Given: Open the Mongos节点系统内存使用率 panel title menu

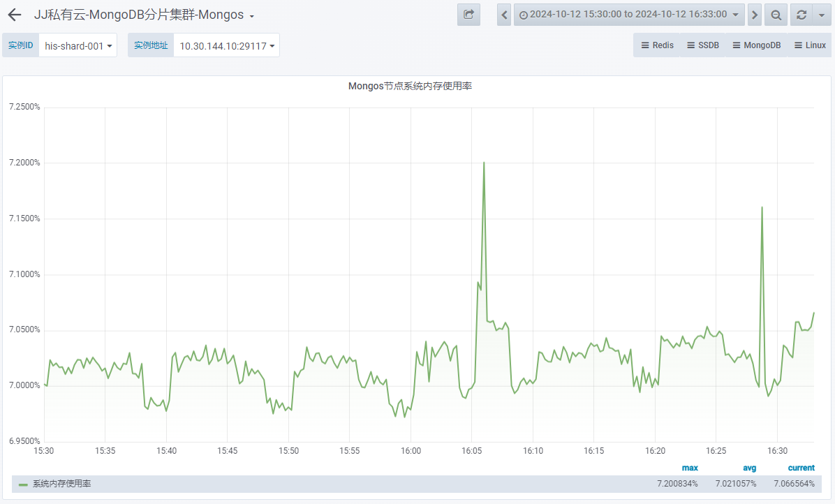Looking at the screenshot, I should click(410, 87).
